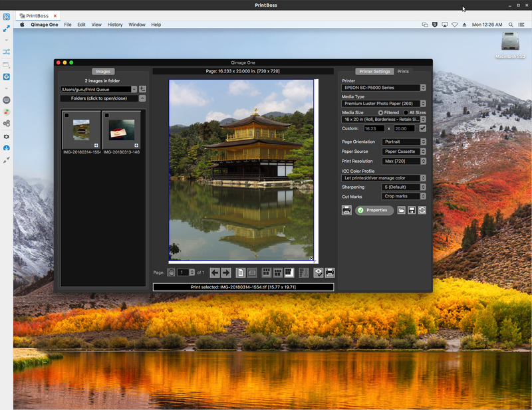Open the History menu
The image size is (532, 410).
pos(115,25)
